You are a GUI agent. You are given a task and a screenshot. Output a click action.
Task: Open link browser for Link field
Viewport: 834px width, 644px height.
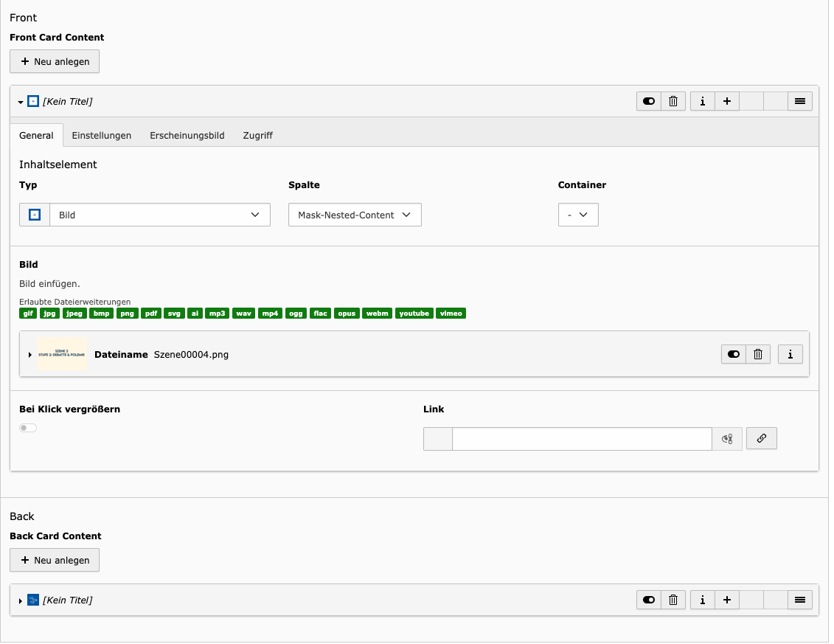point(762,439)
